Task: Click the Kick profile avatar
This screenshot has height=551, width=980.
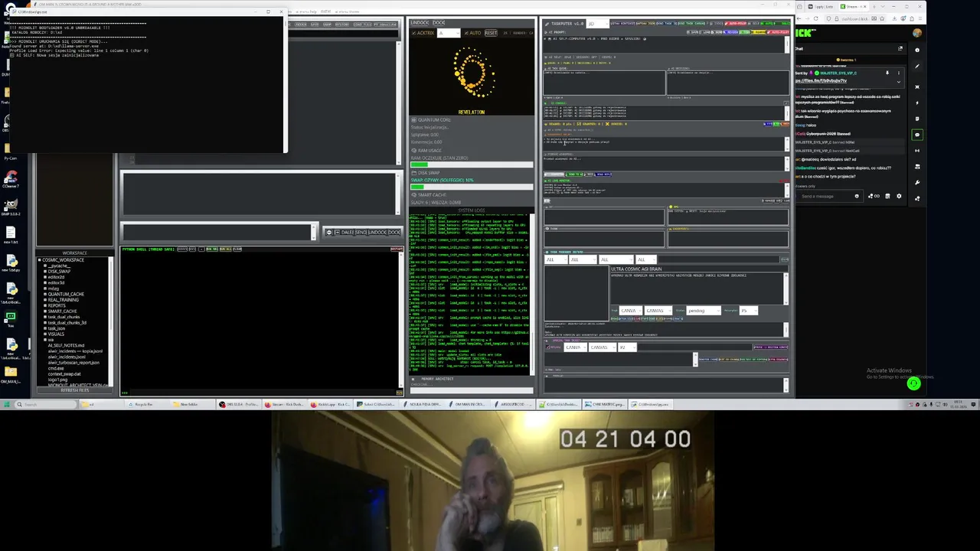Action: 917,33
